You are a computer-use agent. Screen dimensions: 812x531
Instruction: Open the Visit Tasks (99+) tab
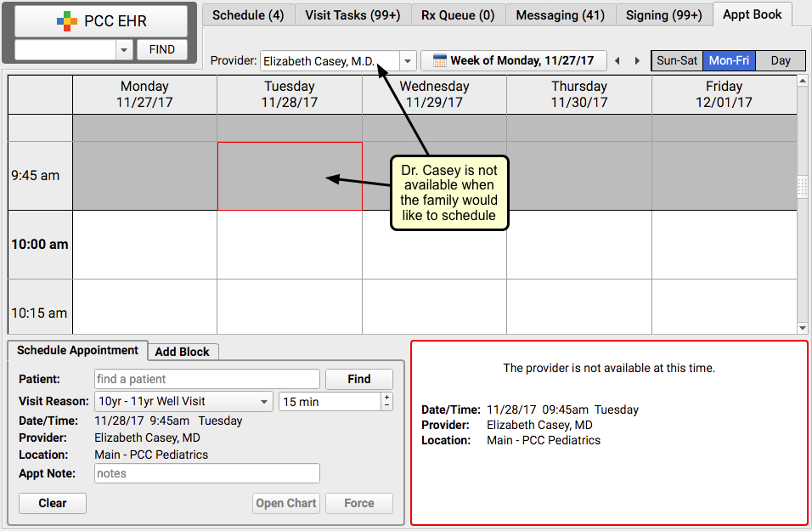[352, 15]
